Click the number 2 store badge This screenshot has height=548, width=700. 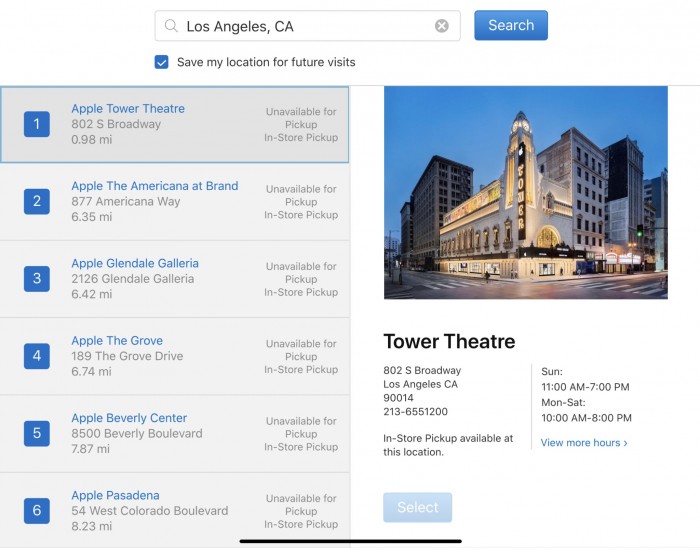tap(37, 201)
